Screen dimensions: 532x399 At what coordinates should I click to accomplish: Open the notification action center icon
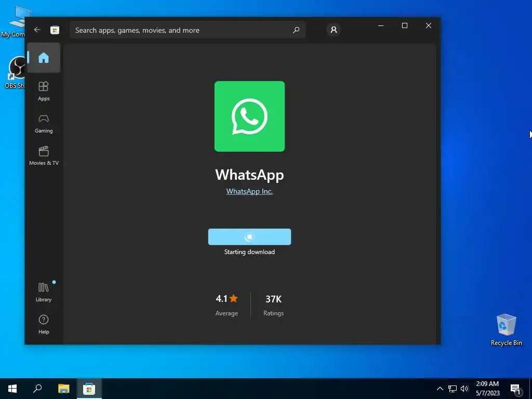click(x=515, y=389)
